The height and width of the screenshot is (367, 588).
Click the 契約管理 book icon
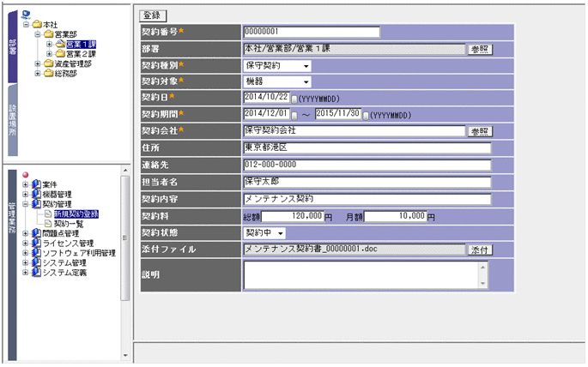36,204
